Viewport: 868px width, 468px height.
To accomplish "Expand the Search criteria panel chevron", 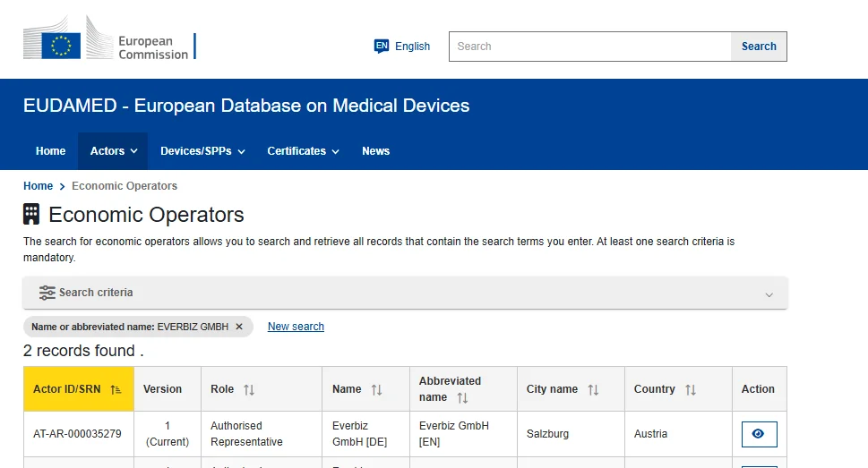I will coord(769,295).
